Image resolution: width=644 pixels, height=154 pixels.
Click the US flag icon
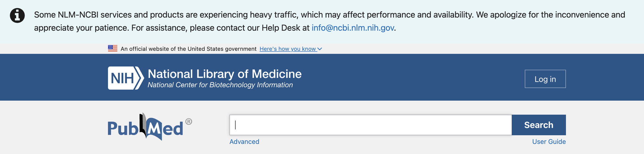tap(112, 48)
